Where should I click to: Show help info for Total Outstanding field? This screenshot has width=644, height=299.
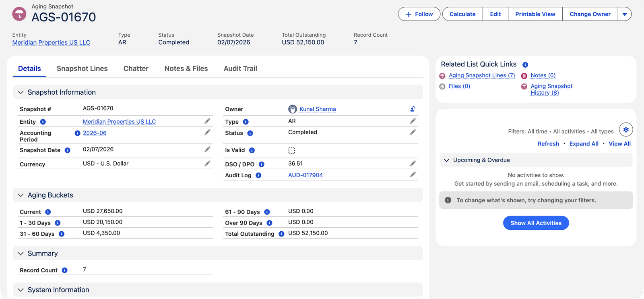[281, 234]
